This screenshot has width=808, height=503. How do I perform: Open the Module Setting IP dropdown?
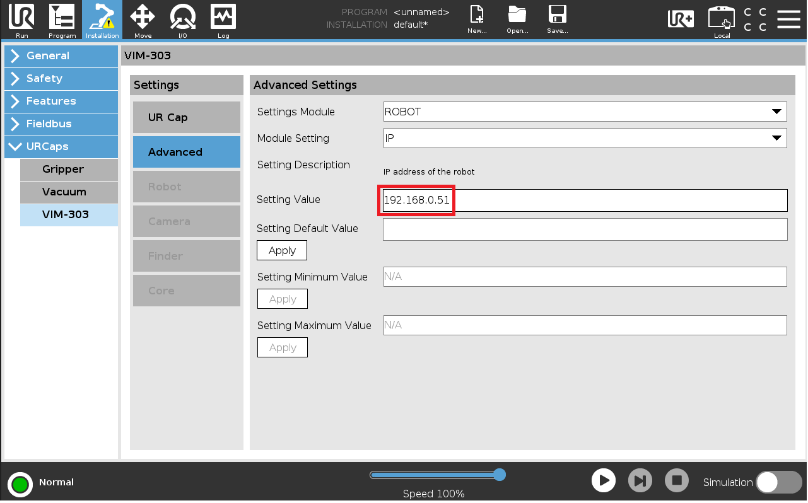click(585, 138)
